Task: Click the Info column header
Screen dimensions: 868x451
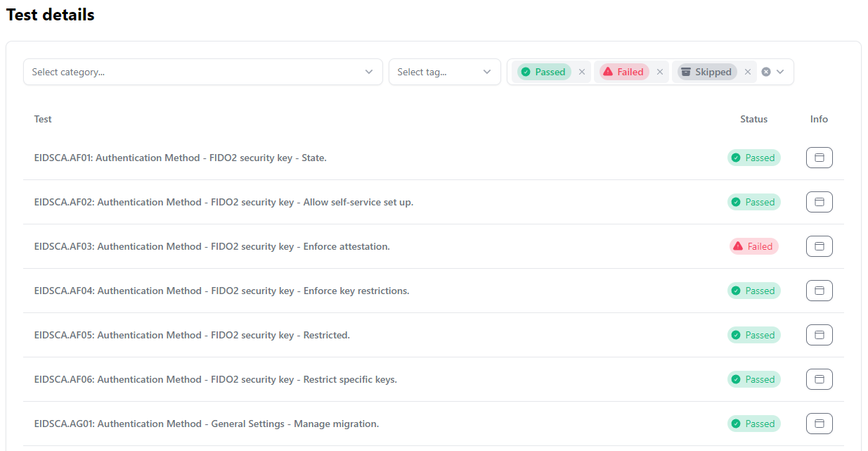Action: (x=819, y=119)
